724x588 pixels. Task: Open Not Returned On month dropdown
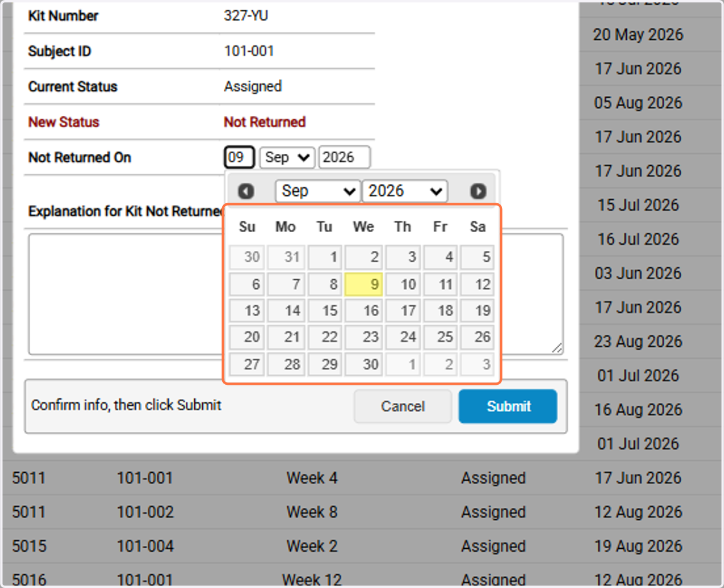click(x=287, y=157)
